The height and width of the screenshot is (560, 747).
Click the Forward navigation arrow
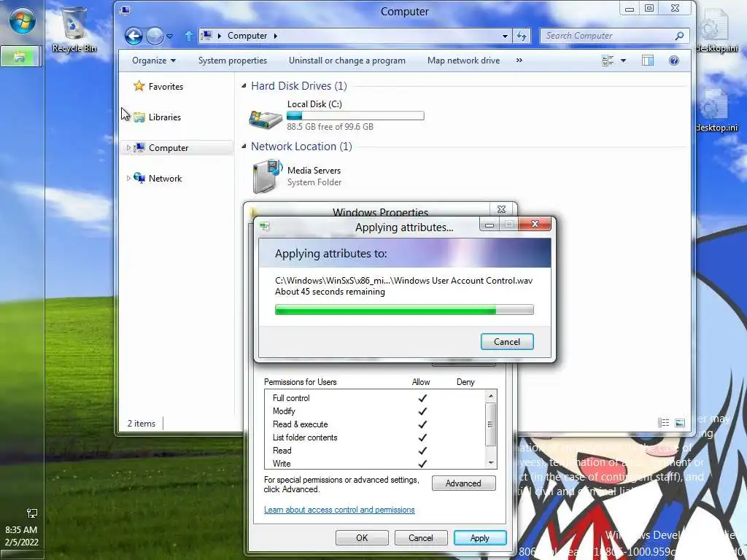point(155,36)
